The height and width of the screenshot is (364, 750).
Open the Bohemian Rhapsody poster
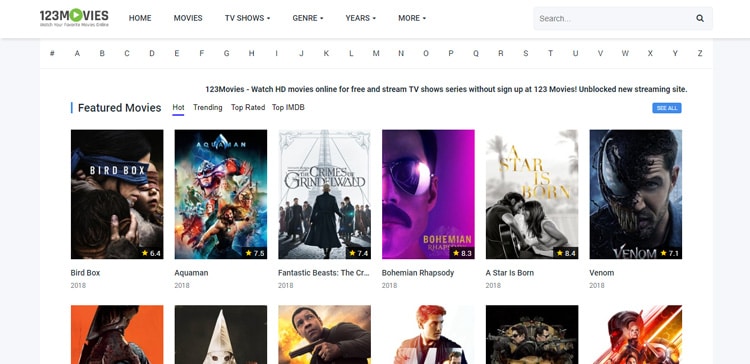coord(428,194)
